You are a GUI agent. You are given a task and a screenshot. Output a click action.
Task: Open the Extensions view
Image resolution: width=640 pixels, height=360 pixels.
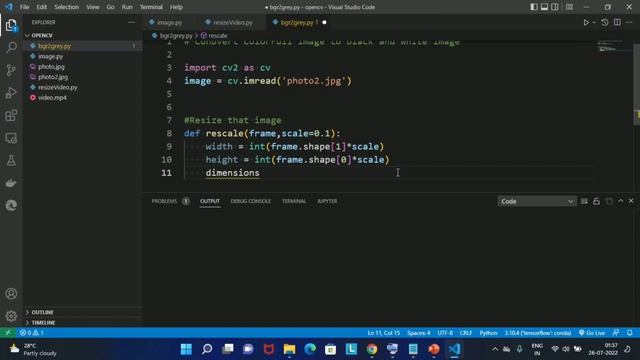[x=11, y=116]
